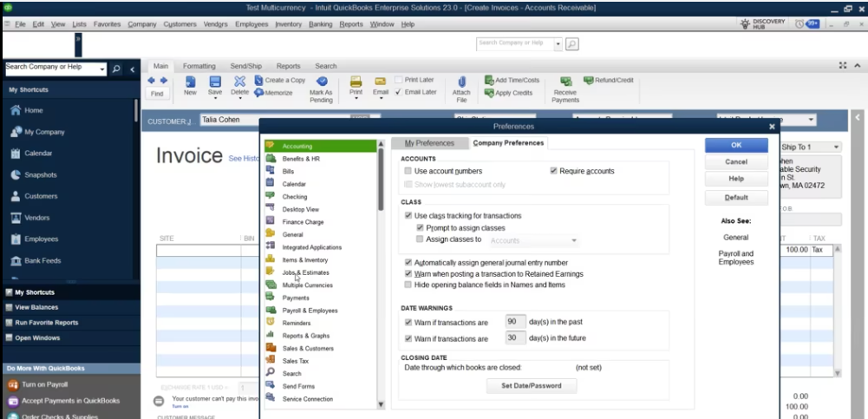868x419 pixels.
Task: Open the Save button dropdown arrow
Action: pos(215,99)
